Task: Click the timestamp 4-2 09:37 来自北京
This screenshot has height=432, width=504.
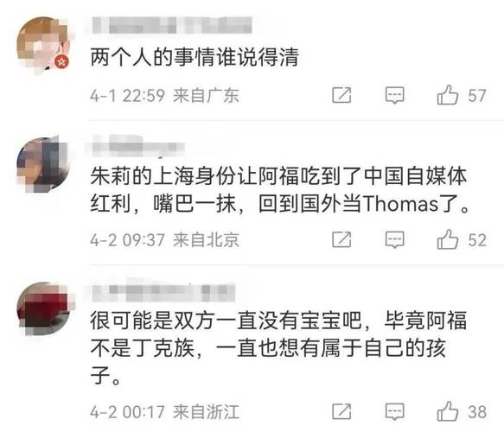Action: click(x=164, y=240)
